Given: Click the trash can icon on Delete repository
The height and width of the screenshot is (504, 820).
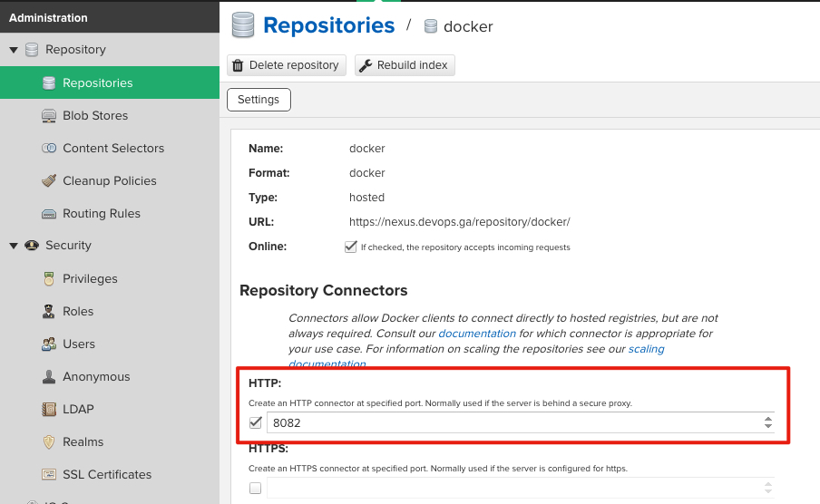Looking at the screenshot, I should click(238, 65).
